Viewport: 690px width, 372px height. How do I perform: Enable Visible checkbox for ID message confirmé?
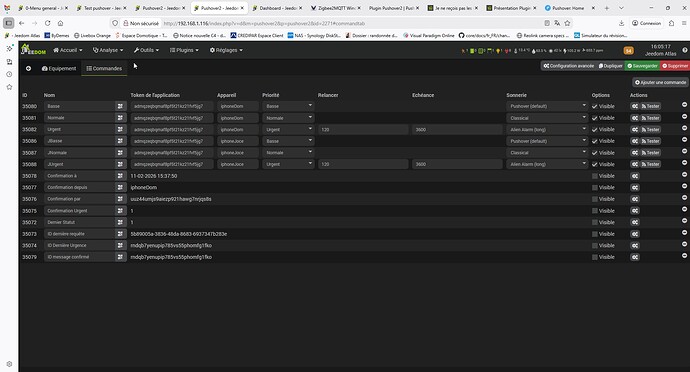595,257
